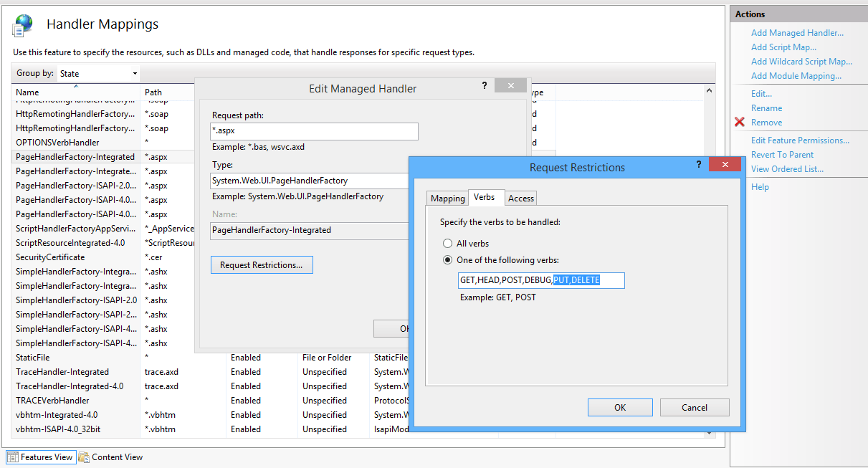Select the PageHandlerFactory-Integrated row
Screen dimensions: 868x468
103,157
